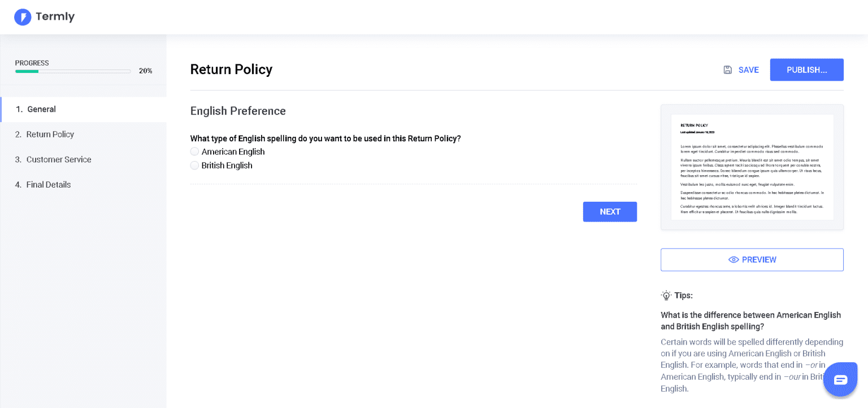Click the Return Policy page heading

[x=231, y=69]
